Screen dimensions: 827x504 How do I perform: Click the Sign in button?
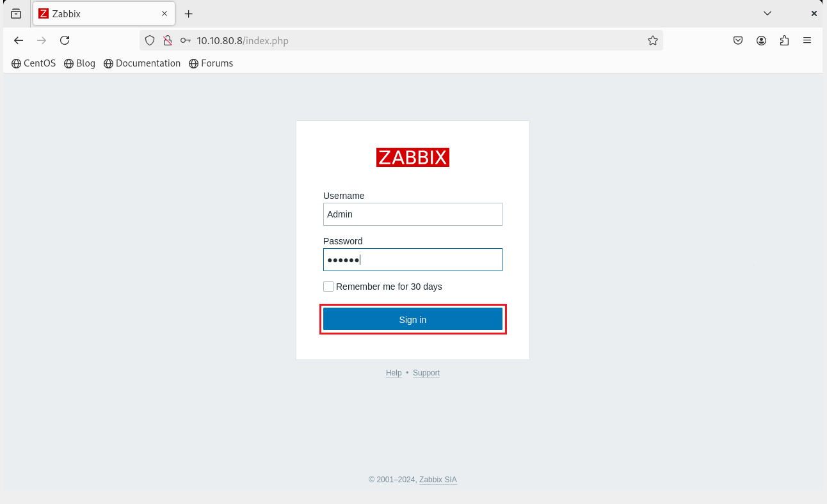[x=412, y=319]
